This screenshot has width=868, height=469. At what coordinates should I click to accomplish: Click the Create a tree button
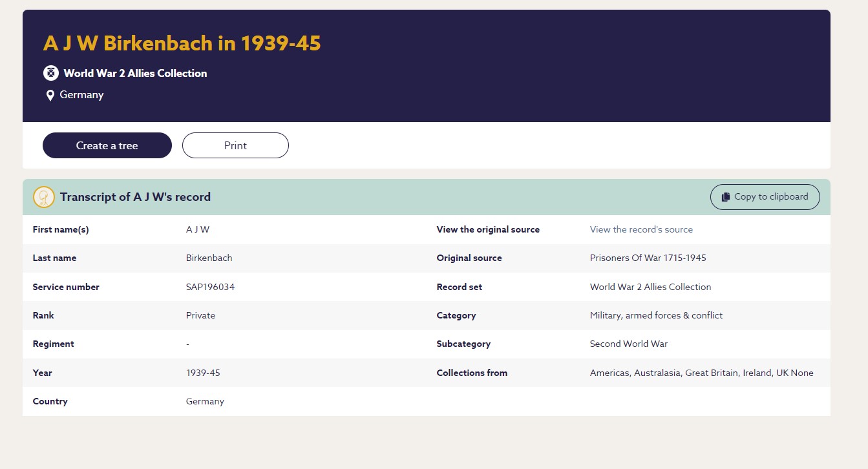[107, 145]
